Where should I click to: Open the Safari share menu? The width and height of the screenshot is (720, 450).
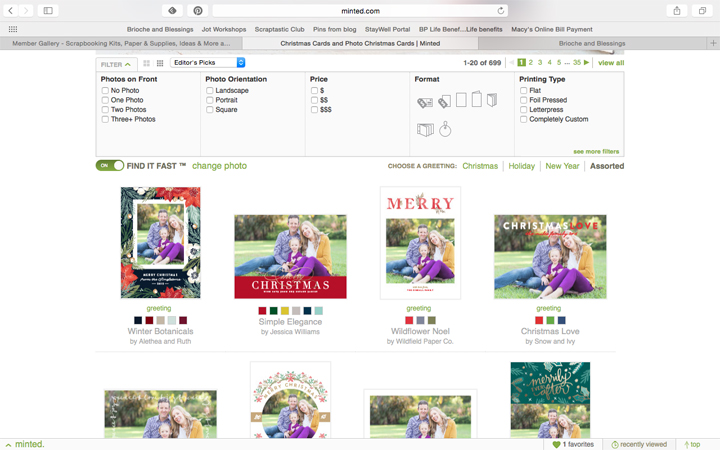pyautogui.click(x=677, y=11)
